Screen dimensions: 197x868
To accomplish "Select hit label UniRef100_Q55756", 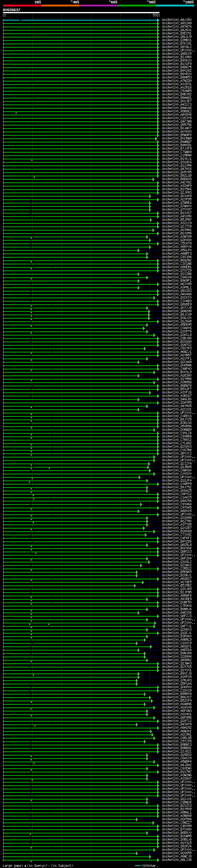I will pyautogui.click(x=177, y=125).
